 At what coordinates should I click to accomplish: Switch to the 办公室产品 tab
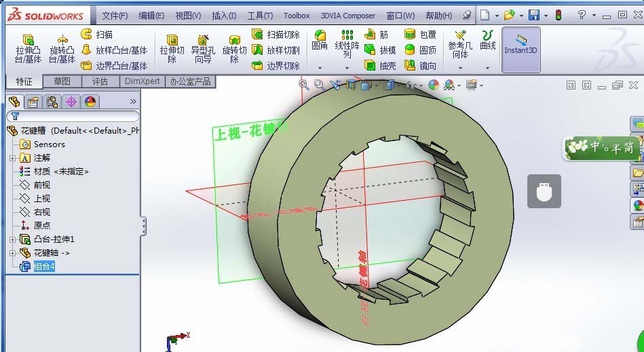tap(190, 81)
